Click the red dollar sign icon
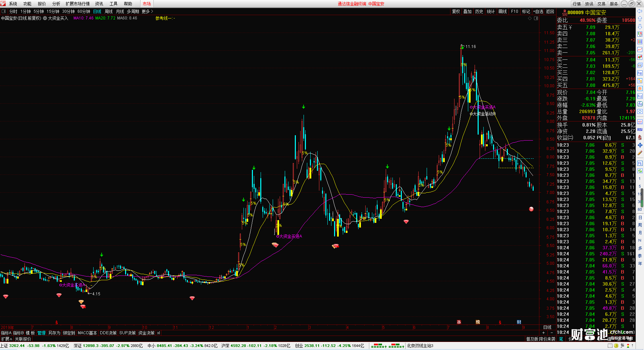The width and height of the screenshot is (644, 350). [640, 137]
